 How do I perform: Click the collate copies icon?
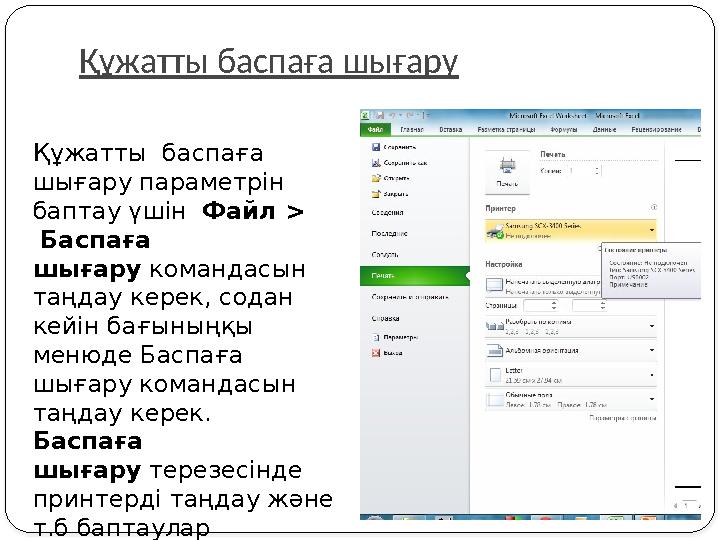click(495, 326)
